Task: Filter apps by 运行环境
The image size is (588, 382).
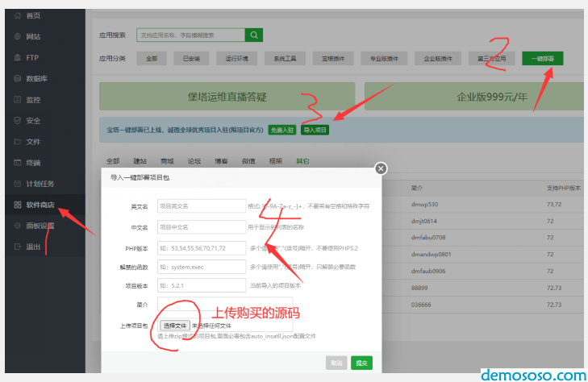Action: (x=237, y=58)
